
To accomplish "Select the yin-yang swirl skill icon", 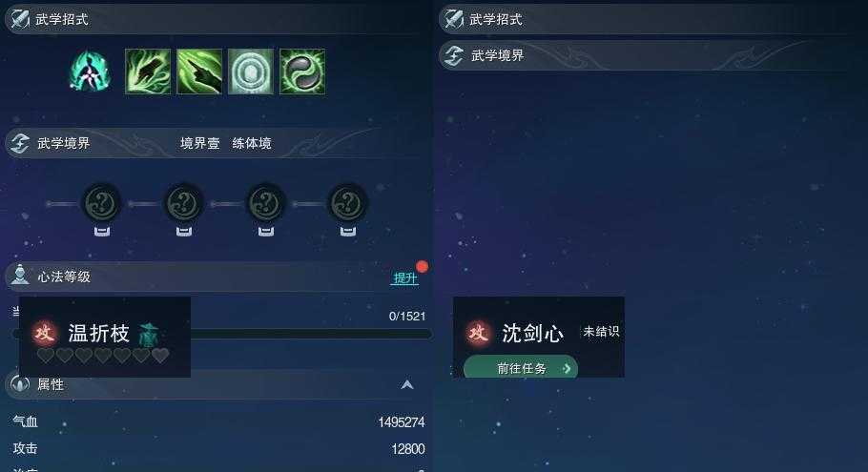I will click(x=302, y=72).
